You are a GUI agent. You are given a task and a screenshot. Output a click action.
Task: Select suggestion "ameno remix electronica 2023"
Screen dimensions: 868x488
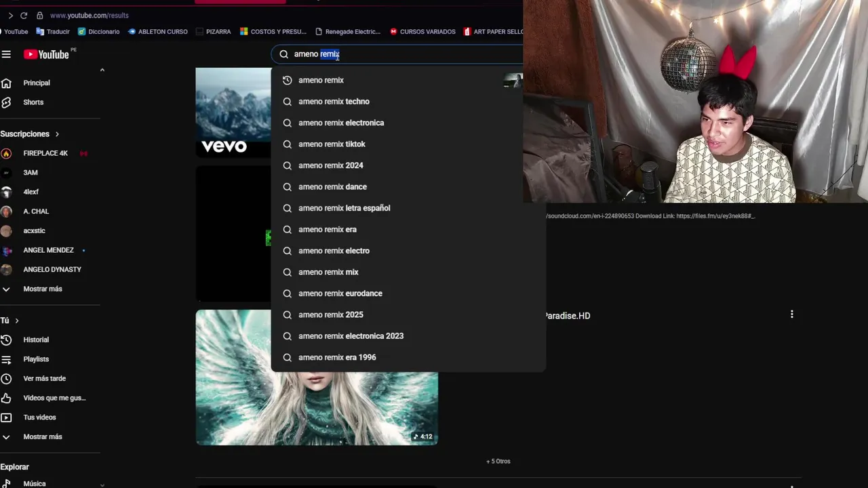click(408, 336)
